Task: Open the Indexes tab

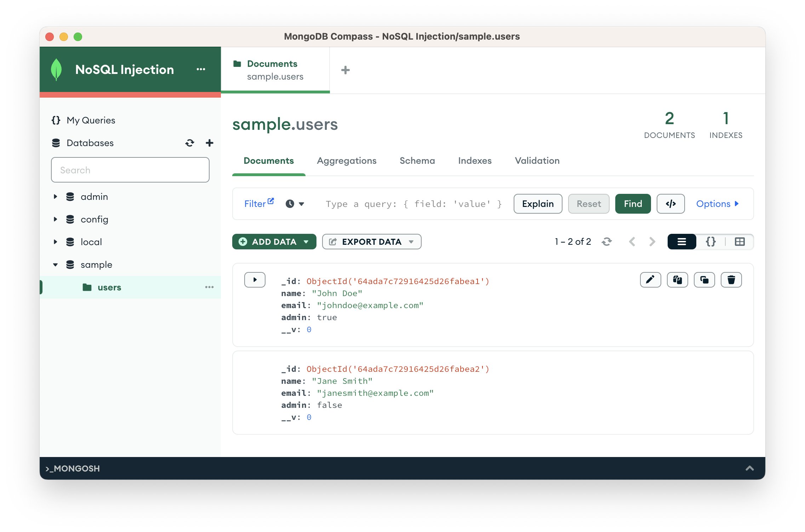Action: (x=474, y=161)
